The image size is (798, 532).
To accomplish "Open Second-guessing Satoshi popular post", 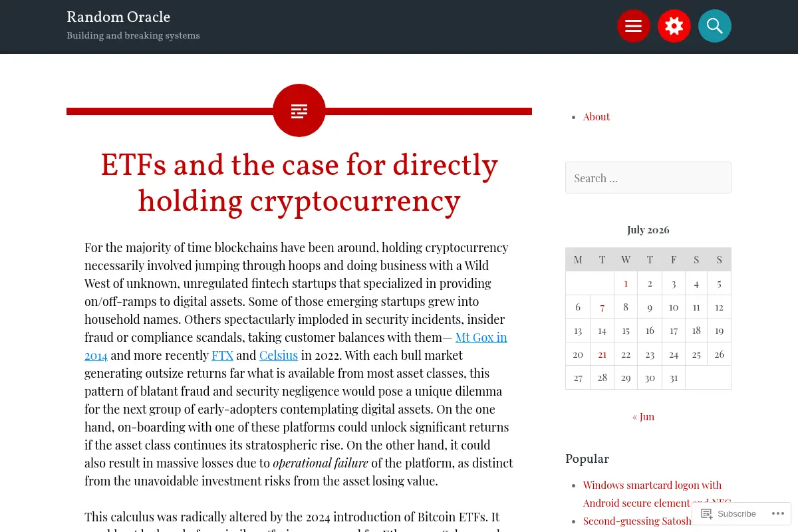I will 637,521.
